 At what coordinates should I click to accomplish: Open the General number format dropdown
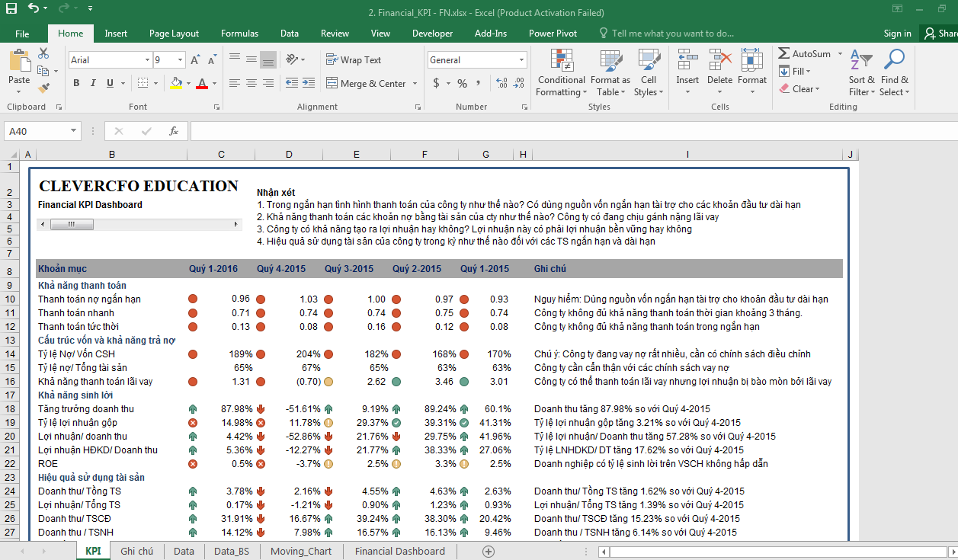click(522, 59)
